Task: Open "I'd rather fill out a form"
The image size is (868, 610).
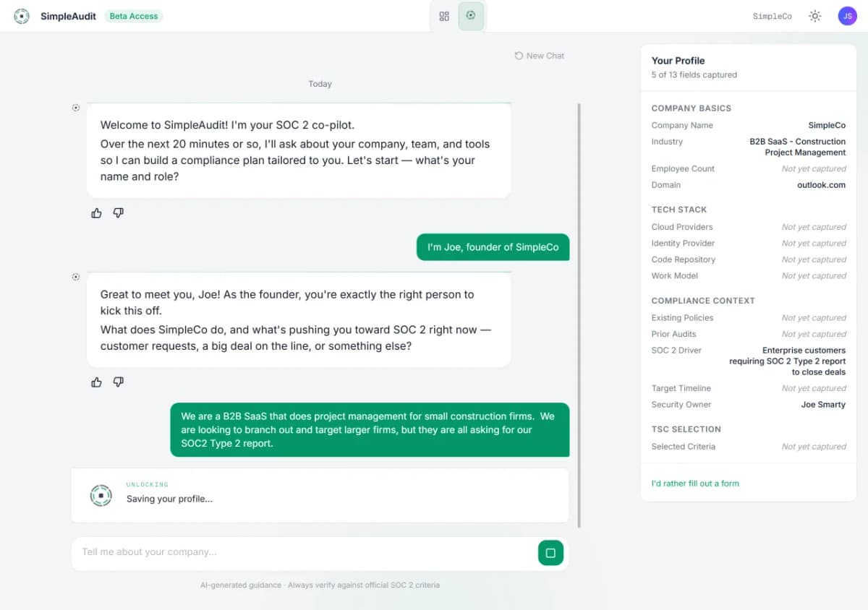Action: click(694, 483)
